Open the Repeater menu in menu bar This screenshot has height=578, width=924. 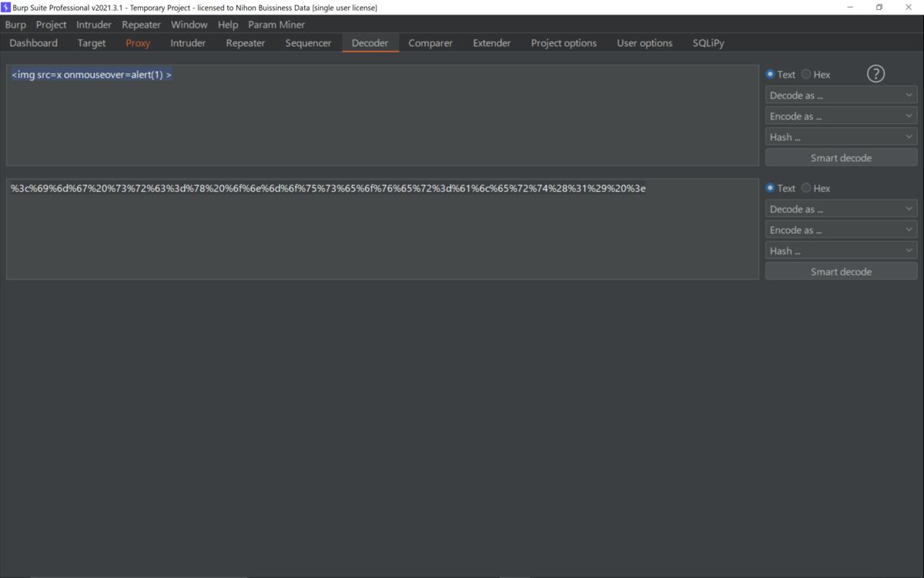pos(141,25)
